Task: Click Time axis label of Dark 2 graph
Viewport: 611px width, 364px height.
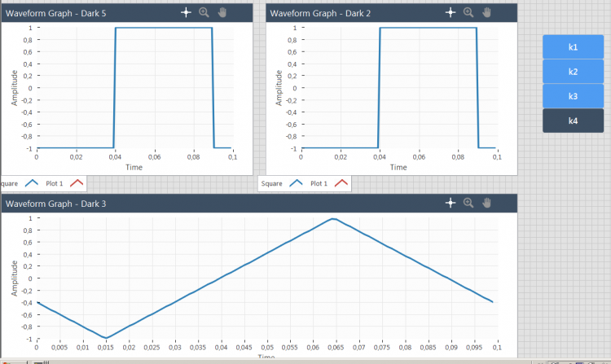Action: coord(398,168)
